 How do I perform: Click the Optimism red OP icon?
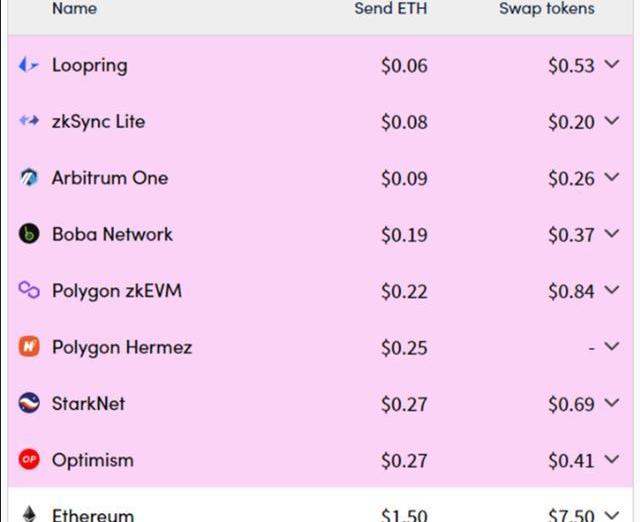click(x=29, y=460)
